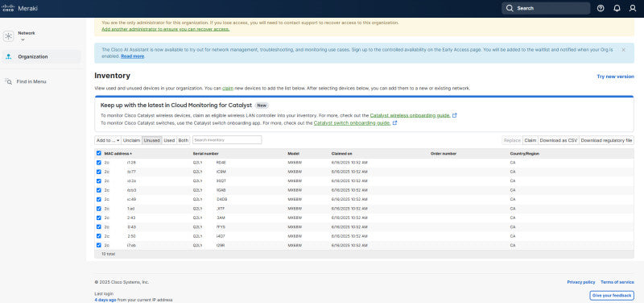The height and width of the screenshot is (303, 644).
Task: Dismiss the Cisco AI Assistant banner
Action: (623, 50)
